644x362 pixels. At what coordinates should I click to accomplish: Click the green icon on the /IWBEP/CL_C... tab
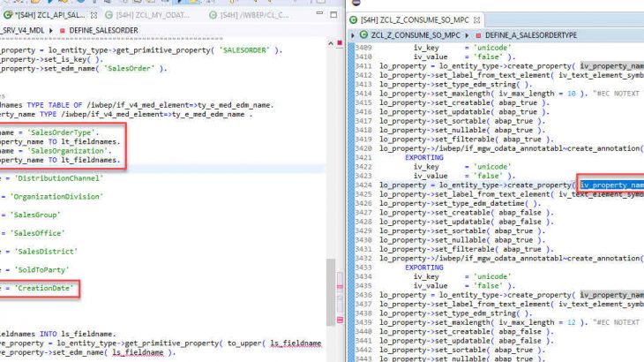click(213, 15)
